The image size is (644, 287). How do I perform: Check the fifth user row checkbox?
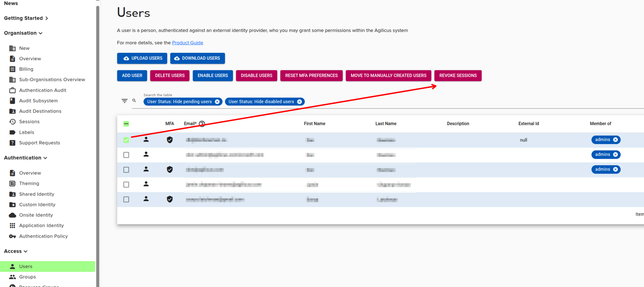pyautogui.click(x=126, y=200)
